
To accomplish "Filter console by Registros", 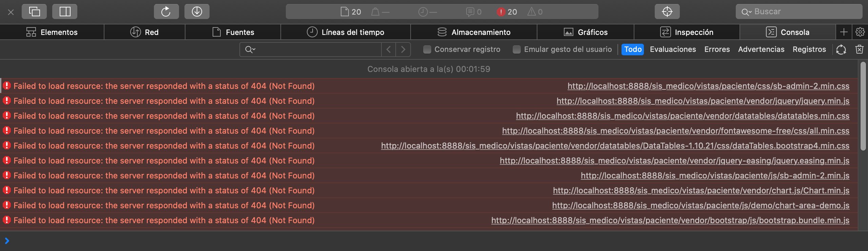I will point(809,50).
